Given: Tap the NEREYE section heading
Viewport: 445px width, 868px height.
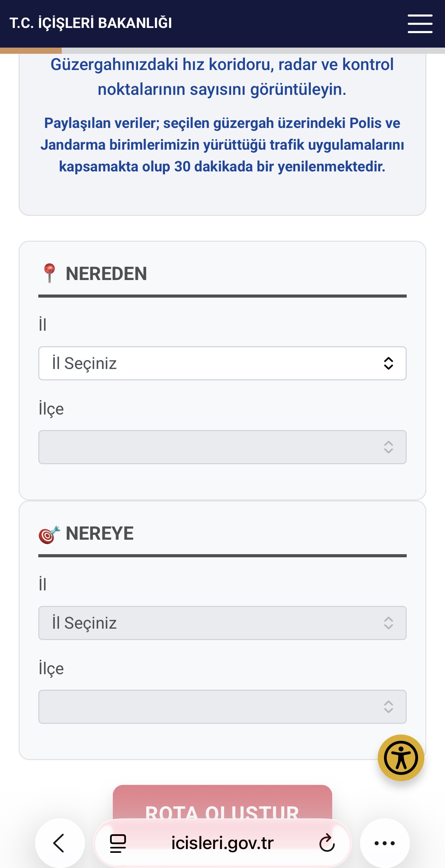Looking at the screenshot, I should 99,533.
